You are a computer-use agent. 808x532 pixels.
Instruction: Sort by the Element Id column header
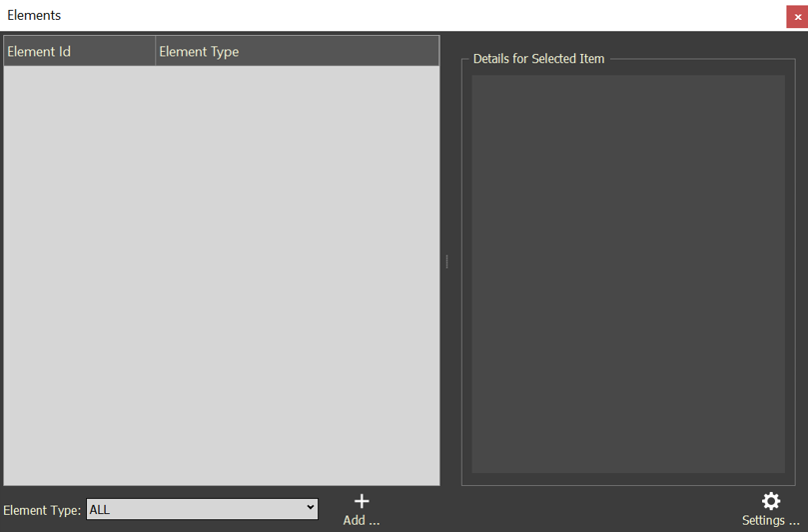point(79,52)
